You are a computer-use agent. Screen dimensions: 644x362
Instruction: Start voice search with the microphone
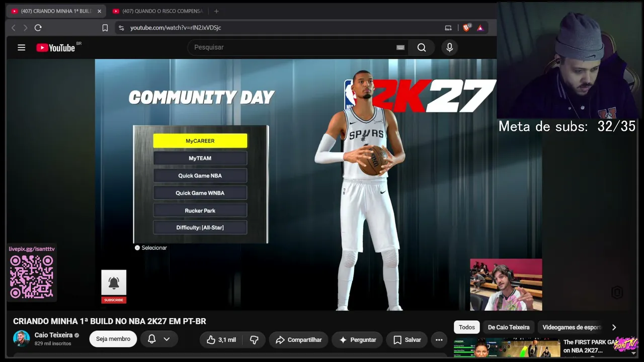450,47
